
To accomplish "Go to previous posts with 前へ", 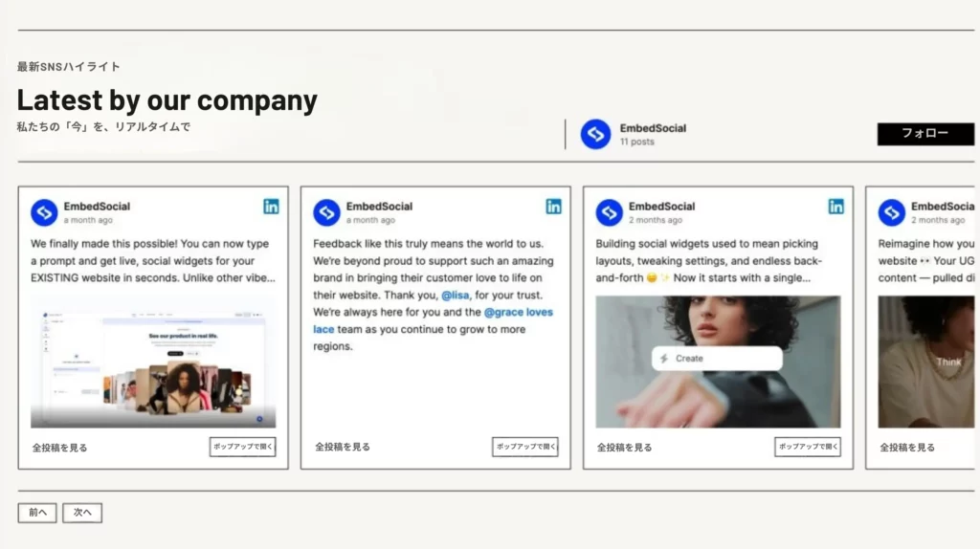I will click(37, 513).
